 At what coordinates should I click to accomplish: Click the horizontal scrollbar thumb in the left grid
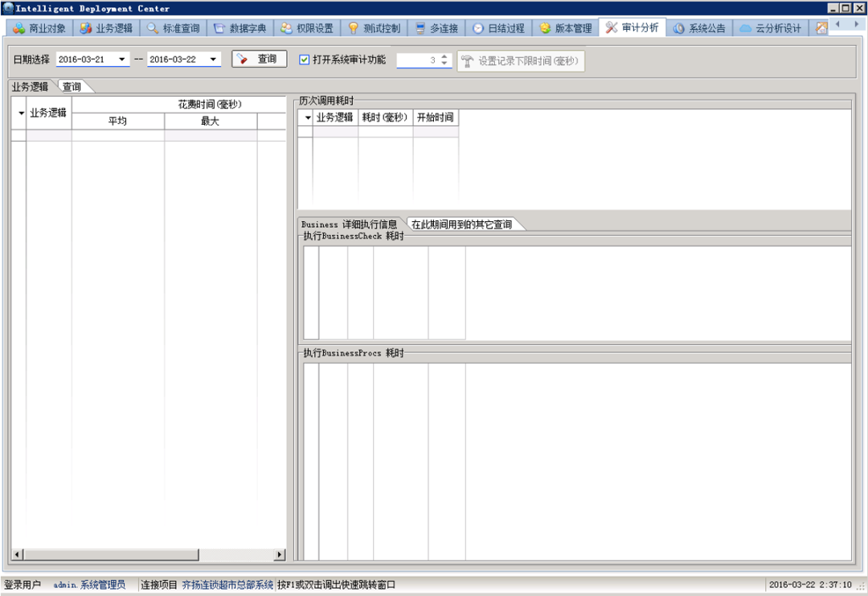(111, 554)
